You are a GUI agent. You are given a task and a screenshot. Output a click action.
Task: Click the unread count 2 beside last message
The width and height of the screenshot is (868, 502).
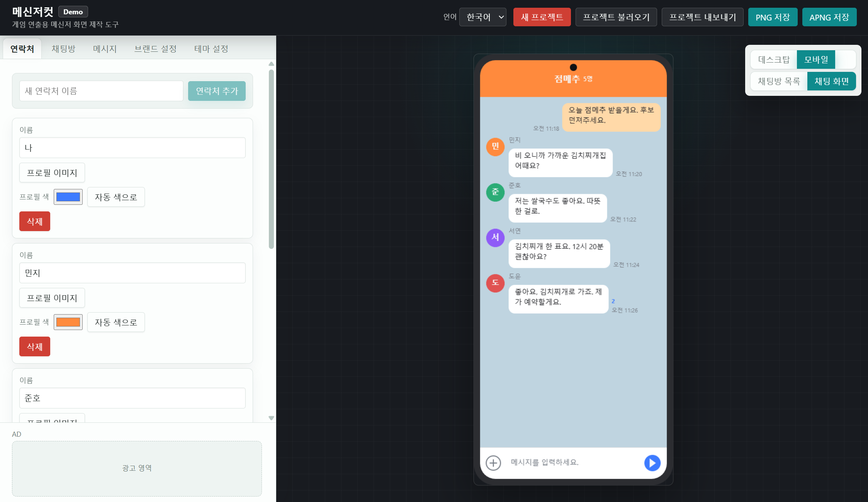pos(613,301)
